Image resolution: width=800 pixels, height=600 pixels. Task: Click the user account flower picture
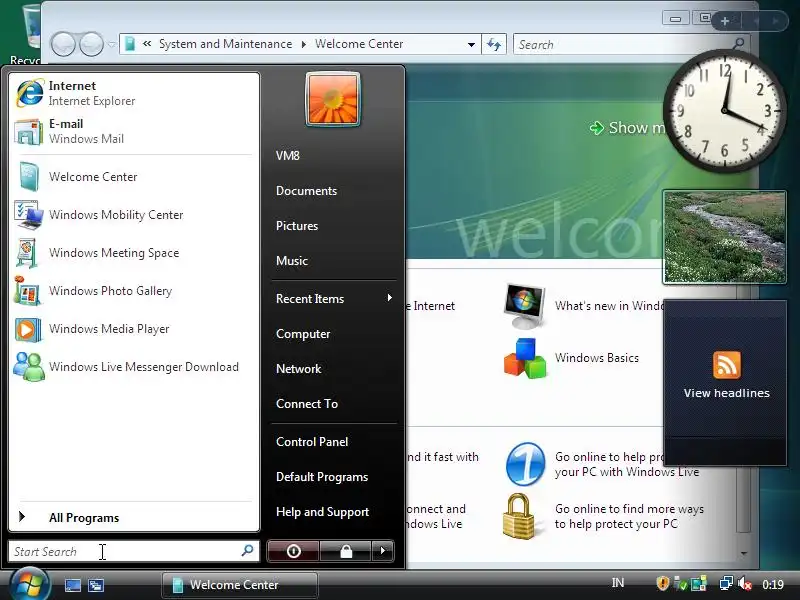(x=333, y=99)
